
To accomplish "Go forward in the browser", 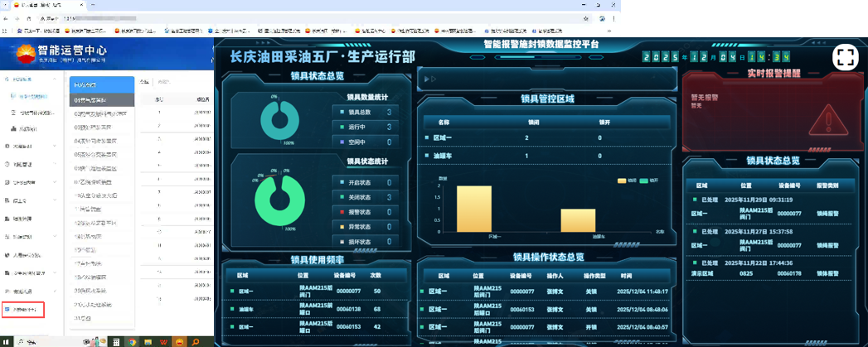I will 17,18.
